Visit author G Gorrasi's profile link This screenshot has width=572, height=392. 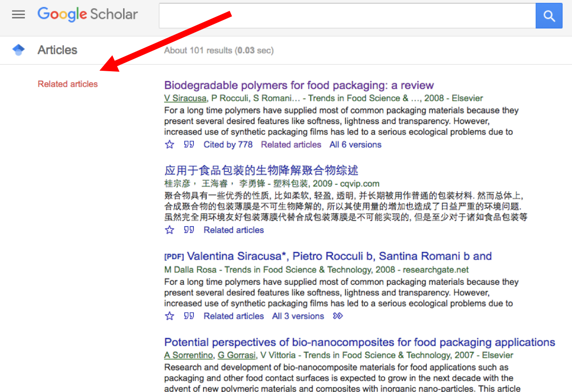[x=237, y=355]
